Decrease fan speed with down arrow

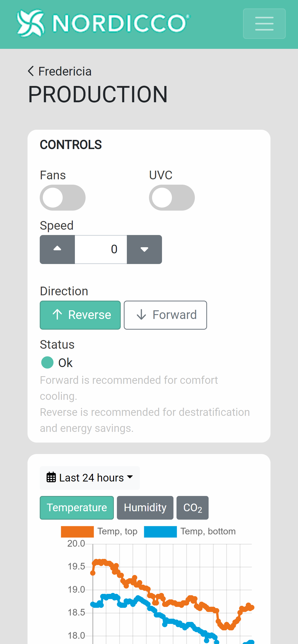pos(144,249)
